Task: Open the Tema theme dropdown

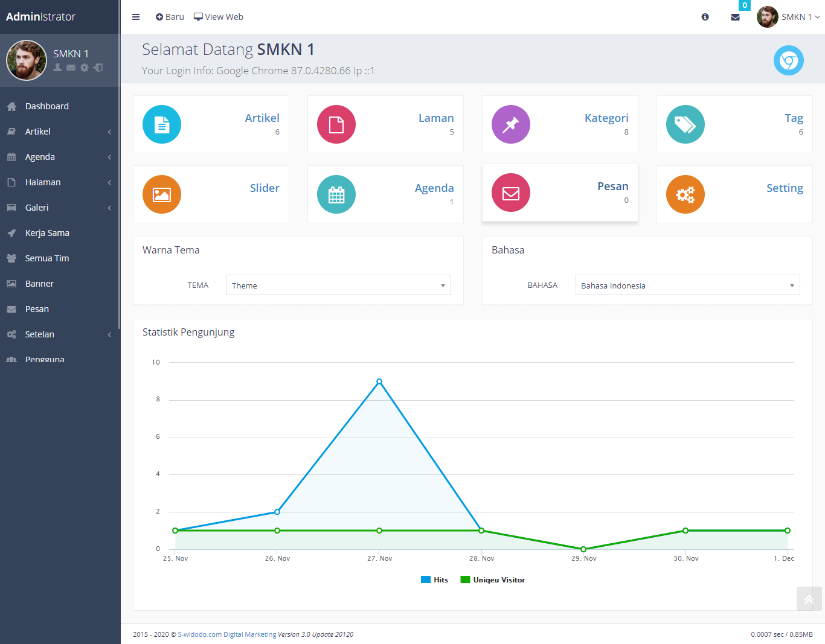Action: click(x=339, y=285)
